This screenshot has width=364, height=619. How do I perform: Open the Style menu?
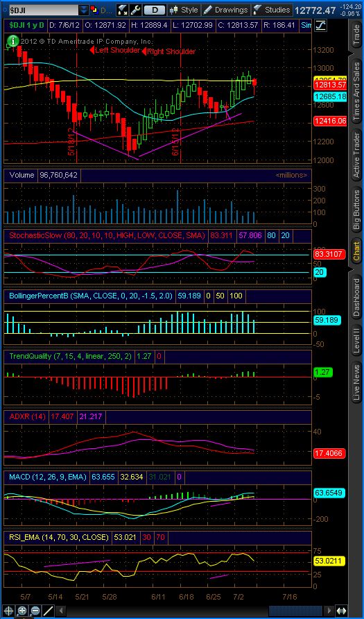click(184, 10)
